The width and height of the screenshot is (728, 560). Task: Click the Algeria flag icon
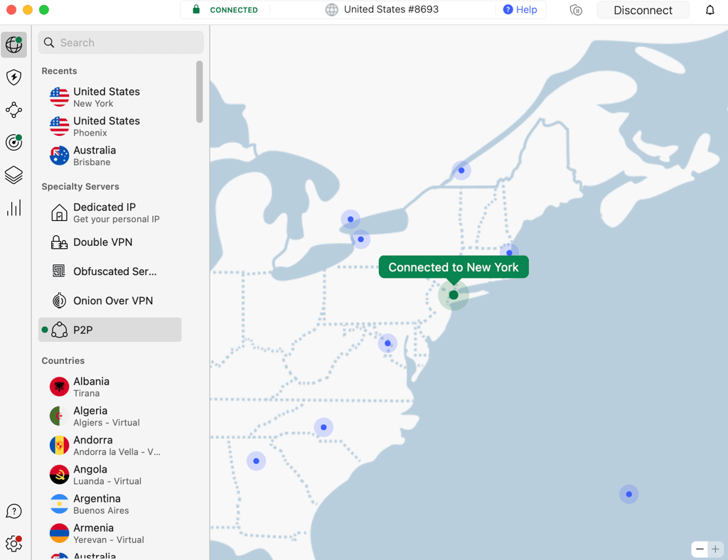coord(59,416)
